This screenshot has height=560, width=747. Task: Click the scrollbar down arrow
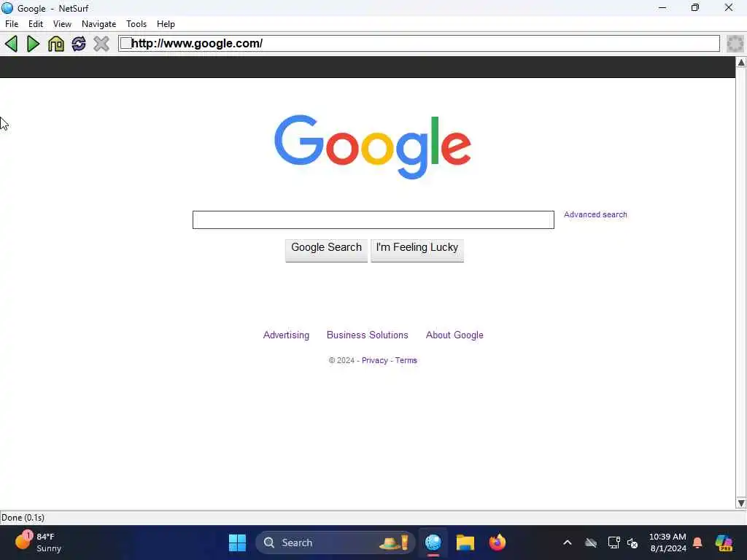point(741,503)
